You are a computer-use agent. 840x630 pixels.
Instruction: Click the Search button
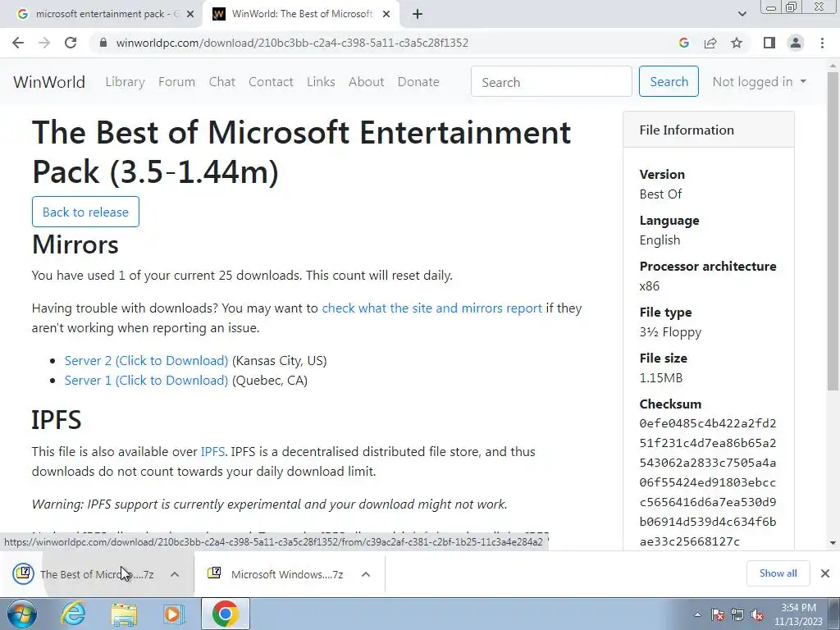[669, 81]
